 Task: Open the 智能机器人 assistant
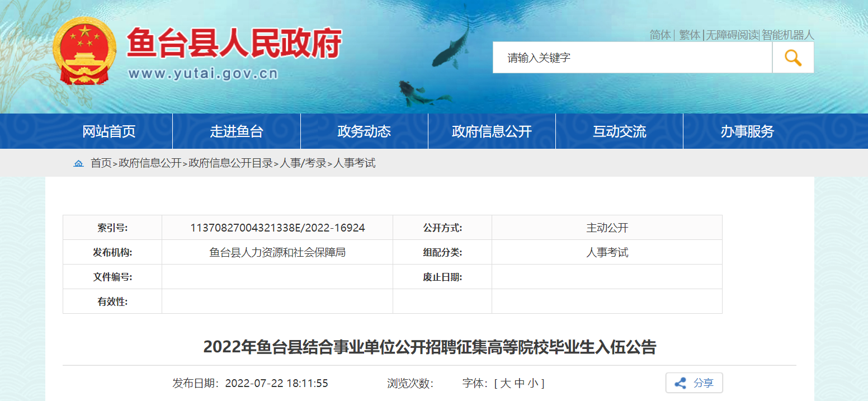point(788,35)
